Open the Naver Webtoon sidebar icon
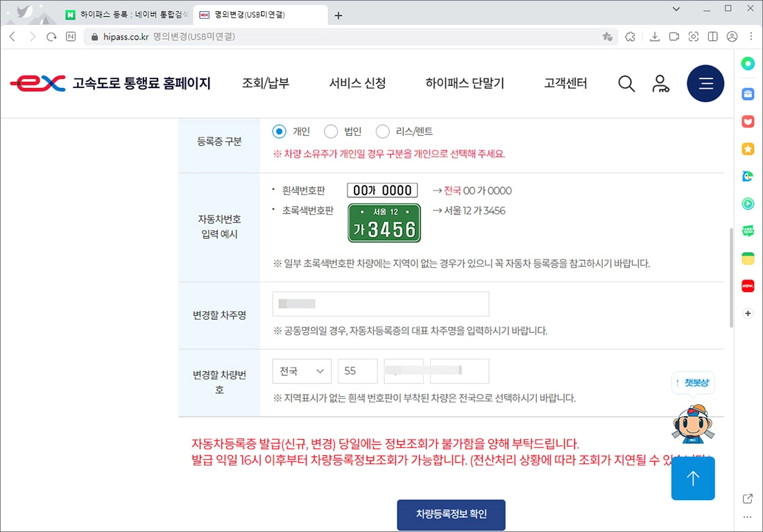The image size is (763, 532). point(748,231)
